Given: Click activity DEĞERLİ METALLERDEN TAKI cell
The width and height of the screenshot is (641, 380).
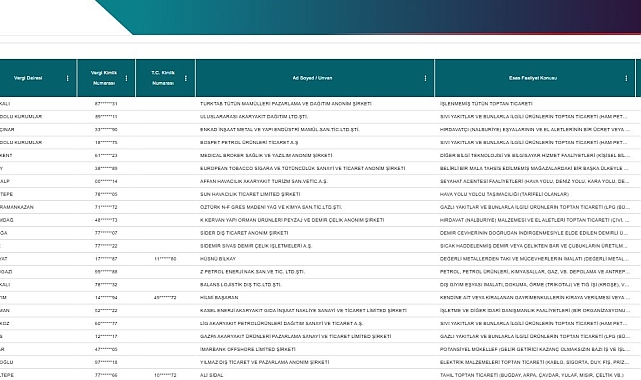Looking at the screenshot, I should tap(535, 259).
